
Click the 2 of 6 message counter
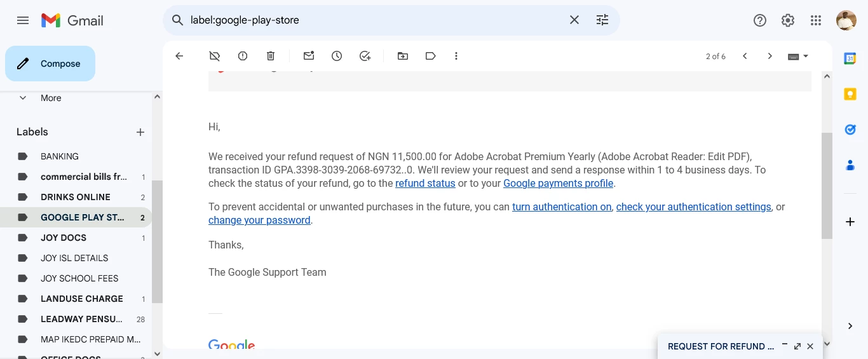pos(715,57)
